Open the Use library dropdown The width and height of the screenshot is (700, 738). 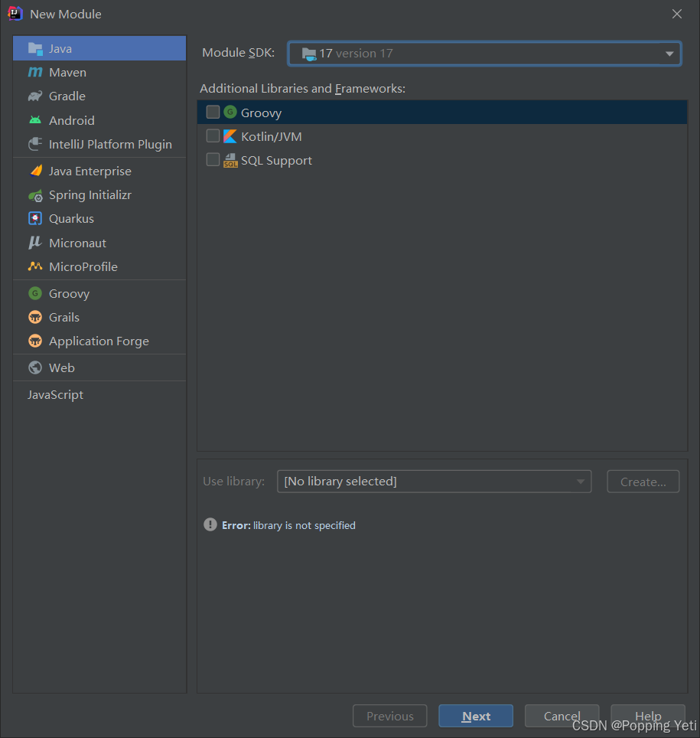pos(435,482)
